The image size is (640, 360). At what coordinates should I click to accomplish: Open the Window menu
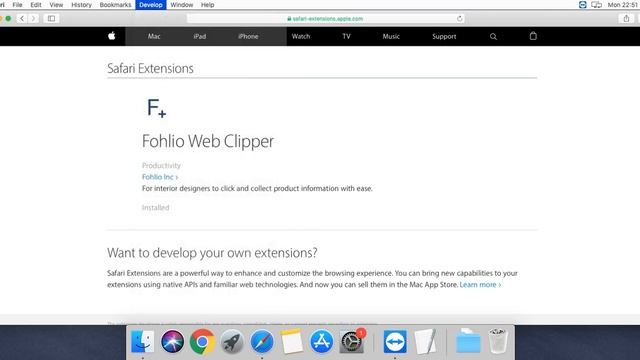point(182,5)
